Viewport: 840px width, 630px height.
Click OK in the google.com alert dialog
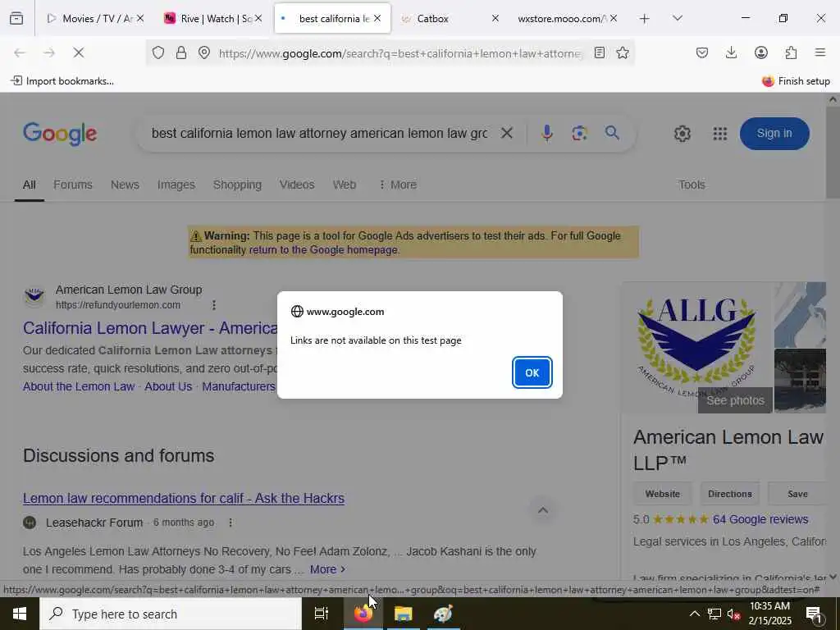532,372
